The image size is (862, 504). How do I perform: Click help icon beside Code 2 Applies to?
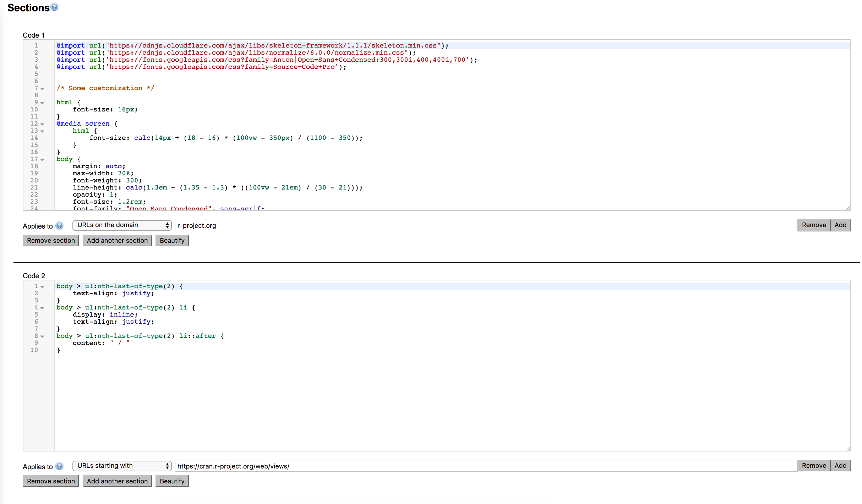(x=60, y=466)
